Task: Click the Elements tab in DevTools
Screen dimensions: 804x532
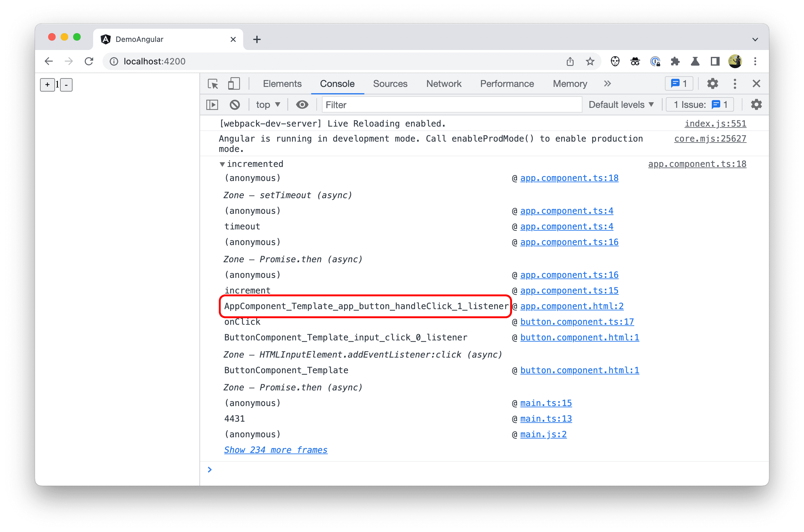Action: (283, 83)
